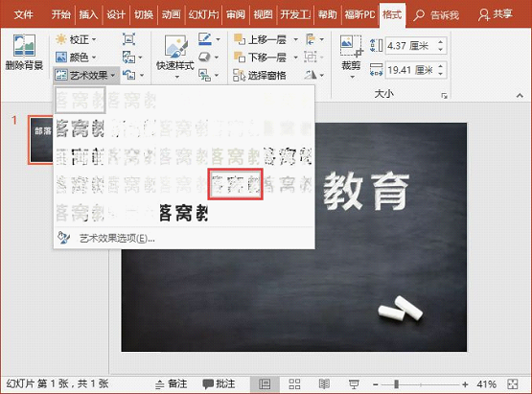Click the shape width icon
Viewport: 532px width, 394px height.
click(377, 70)
